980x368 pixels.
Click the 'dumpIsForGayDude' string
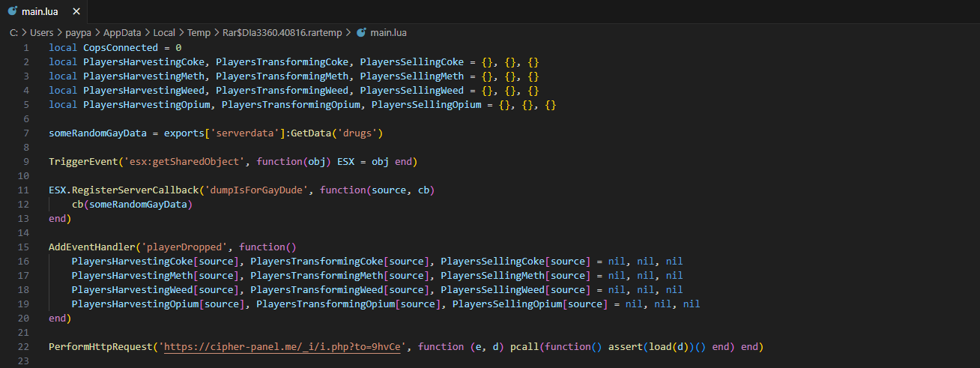tap(256, 190)
